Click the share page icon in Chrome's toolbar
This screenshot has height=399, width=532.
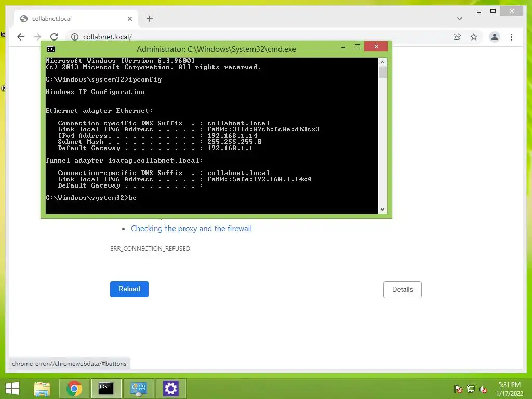pyautogui.click(x=457, y=37)
